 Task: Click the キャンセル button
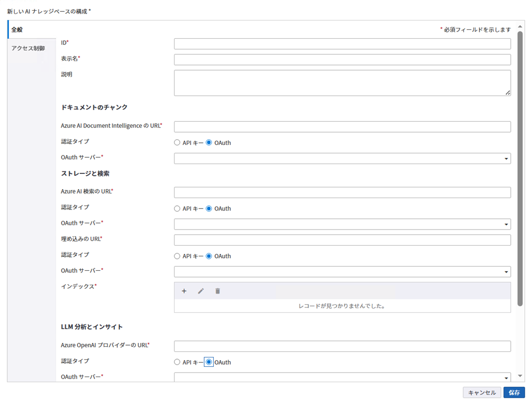click(x=482, y=392)
